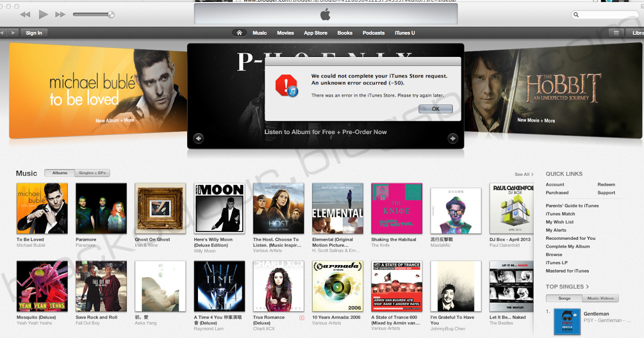Open The Host soundtrack album cover
Screen dimensions: 644x338
pos(279,209)
